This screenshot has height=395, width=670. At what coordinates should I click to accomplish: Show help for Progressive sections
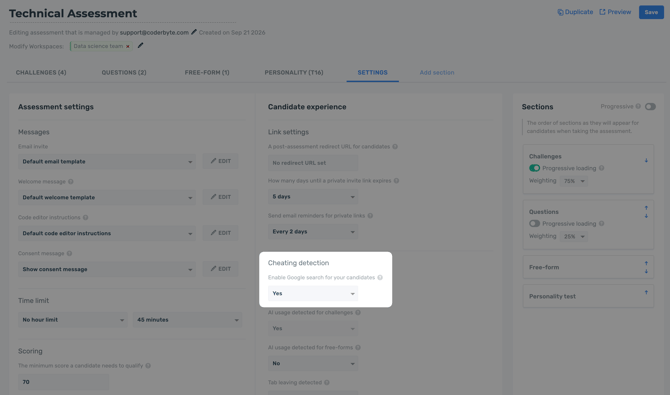click(638, 106)
